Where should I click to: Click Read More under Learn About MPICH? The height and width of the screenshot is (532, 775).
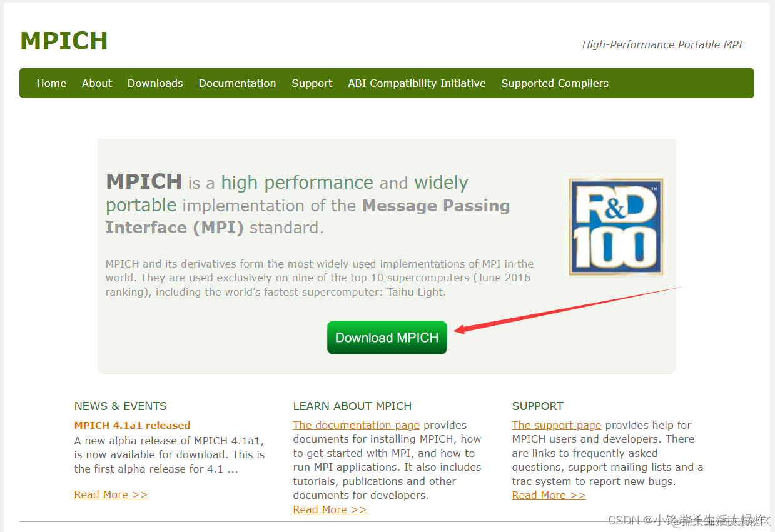pyautogui.click(x=330, y=509)
